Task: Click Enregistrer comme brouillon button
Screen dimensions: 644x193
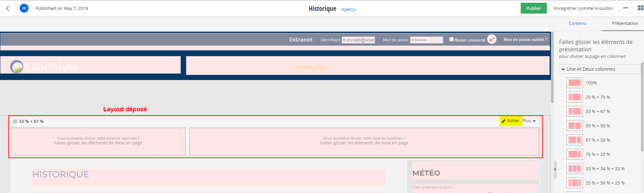Action: click(583, 8)
